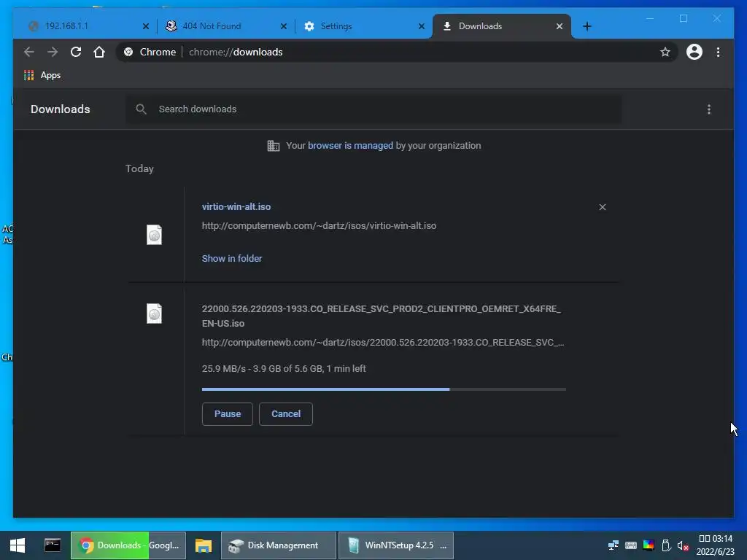Image resolution: width=747 pixels, height=560 pixels.
Task: Click the Chrome site info chip
Action: pos(150,52)
